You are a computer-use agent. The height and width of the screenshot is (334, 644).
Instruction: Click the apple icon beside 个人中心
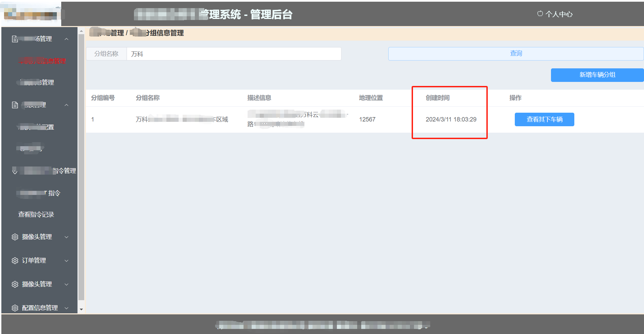click(x=540, y=14)
